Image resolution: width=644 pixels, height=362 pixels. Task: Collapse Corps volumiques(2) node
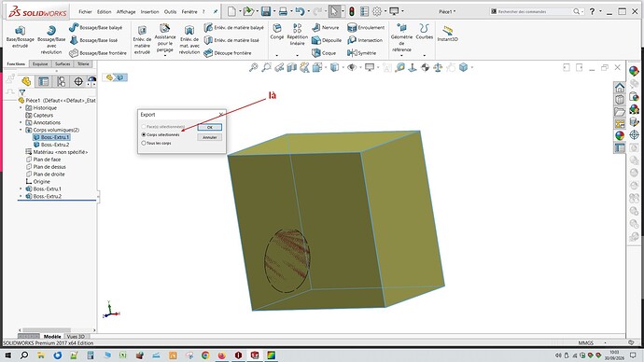coord(21,130)
